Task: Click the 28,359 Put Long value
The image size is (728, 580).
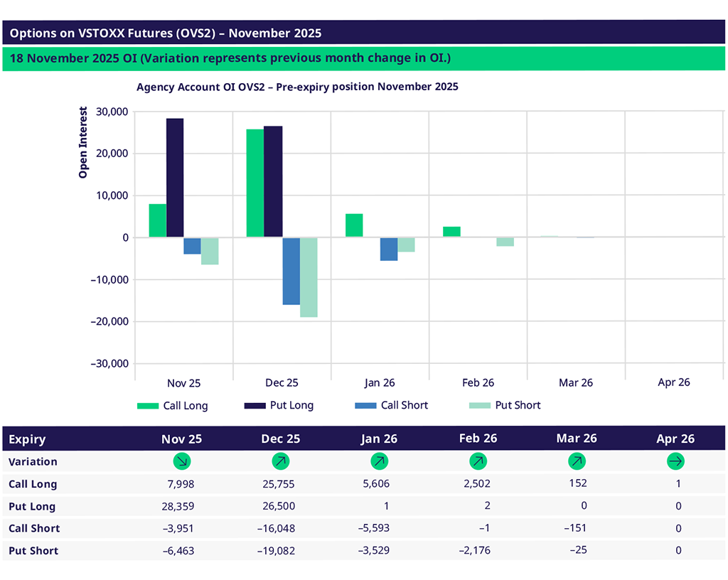Action: click(x=178, y=507)
